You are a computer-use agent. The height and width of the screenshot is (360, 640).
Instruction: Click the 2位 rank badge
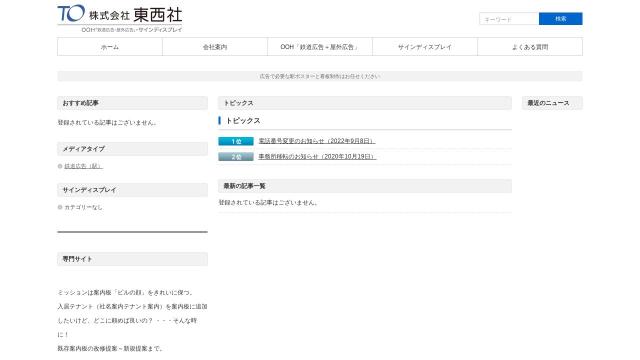click(x=236, y=157)
